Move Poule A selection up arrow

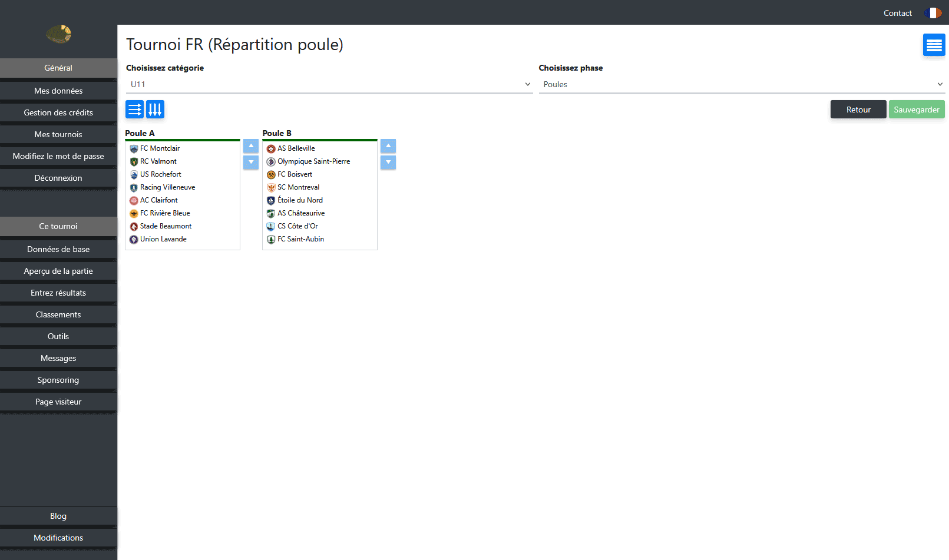[251, 146]
